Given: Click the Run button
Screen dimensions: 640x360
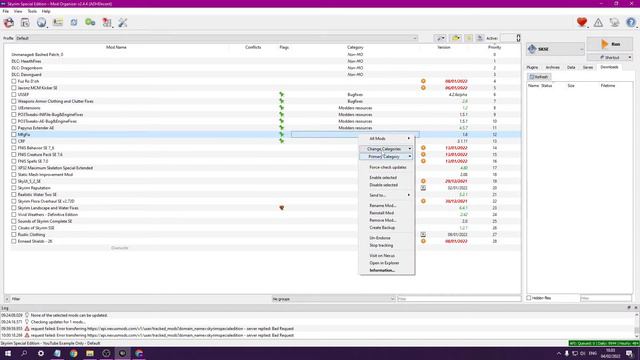Looking at the screenshot, I should (610, 44).
